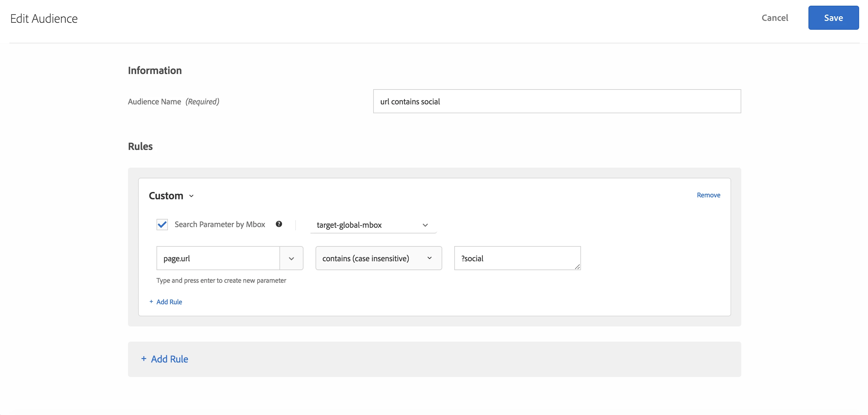Click the Save button
The height and width of the screenshot is (415, 868).
click(x=833, y=18)
